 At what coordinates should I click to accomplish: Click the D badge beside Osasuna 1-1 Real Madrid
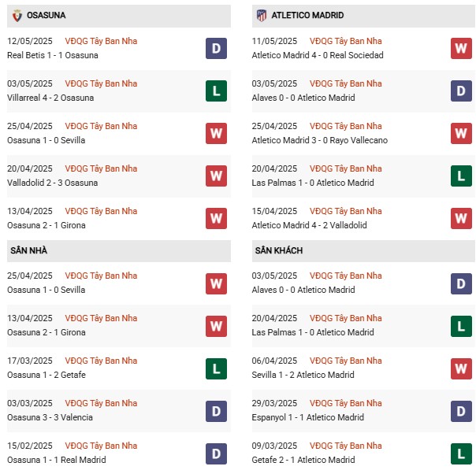216,453
